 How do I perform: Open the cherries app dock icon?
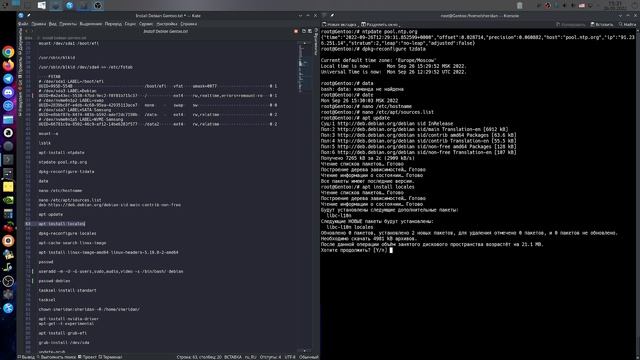(8, 227)
